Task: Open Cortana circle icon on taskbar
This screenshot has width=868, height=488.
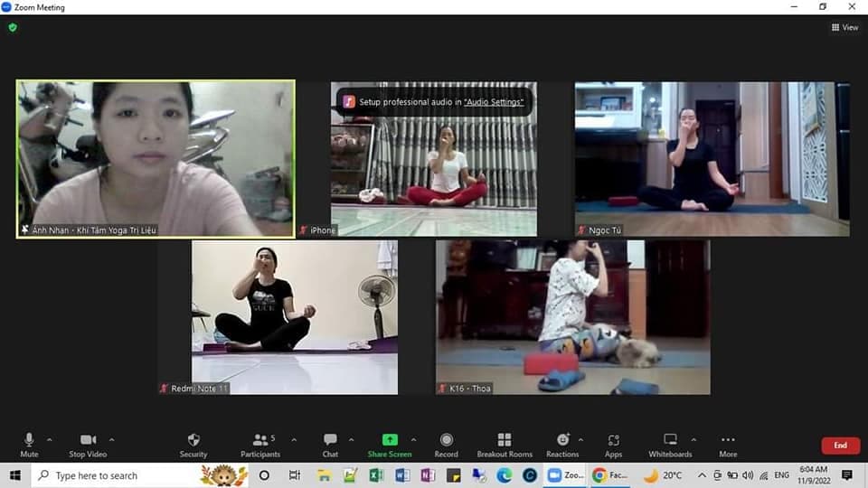Action: coord(264,475)
